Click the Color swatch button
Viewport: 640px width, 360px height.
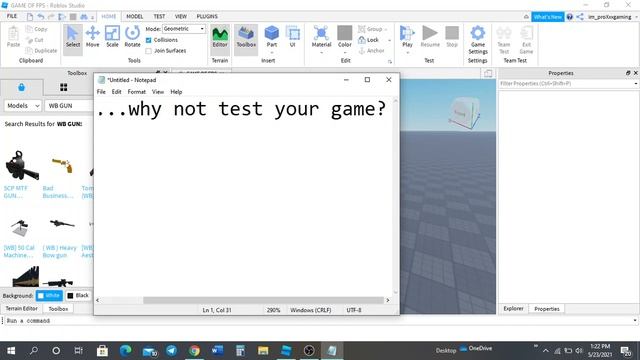tap(344, 36)
